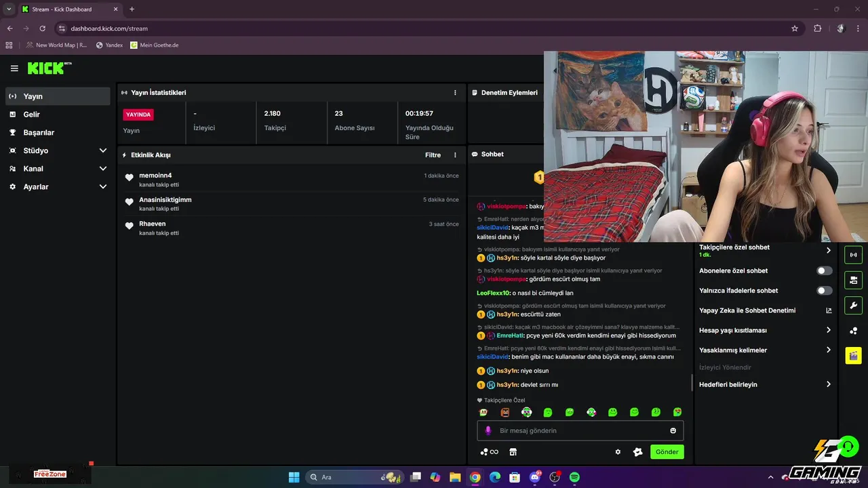This screenshot has width=868, height=488.
Task: Click the microphone icon in message box
Action: point(488,430)
